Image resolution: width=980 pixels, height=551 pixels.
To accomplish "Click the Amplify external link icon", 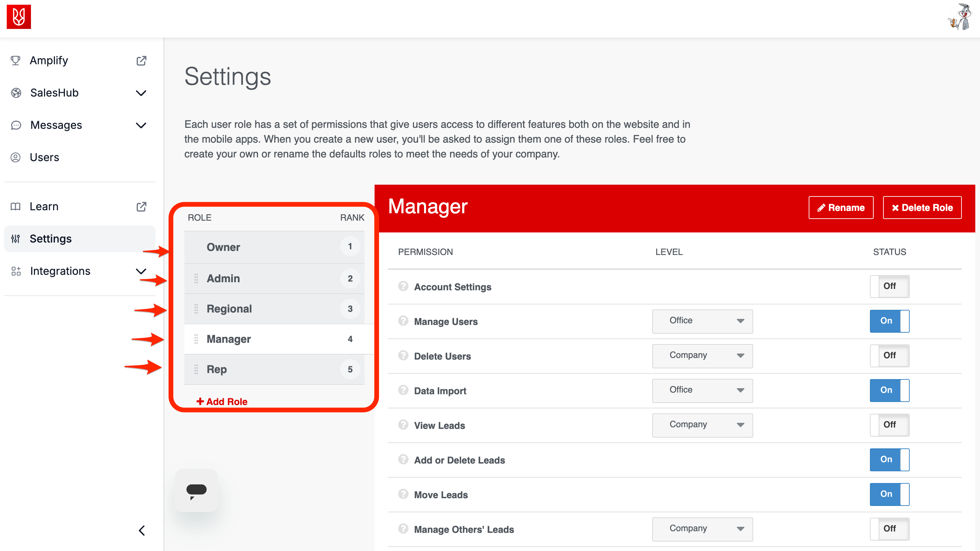I will tap(141, 61).
